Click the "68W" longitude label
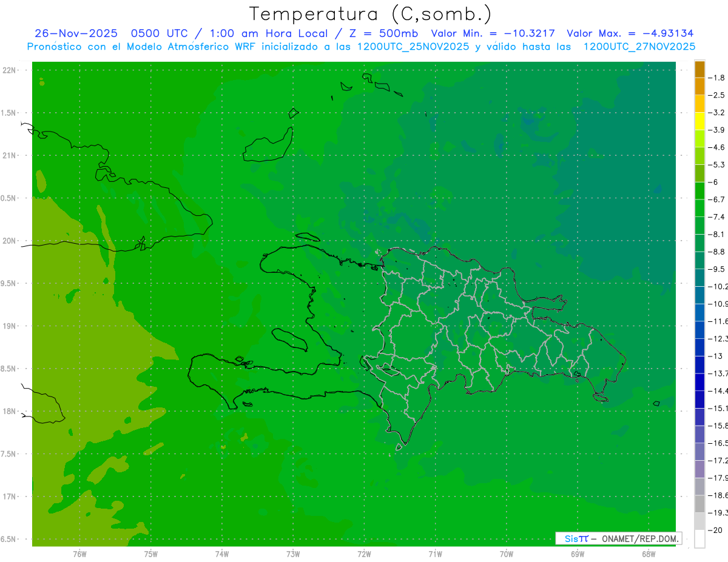728x562 pixels. pyautogui.click(x=649, y=554)
